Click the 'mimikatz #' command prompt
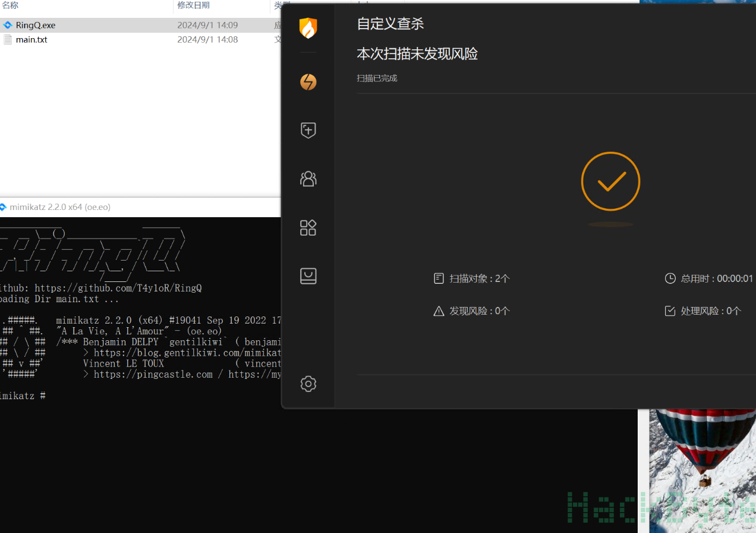This screenshot has height=533, width=756. pos(23,396)
